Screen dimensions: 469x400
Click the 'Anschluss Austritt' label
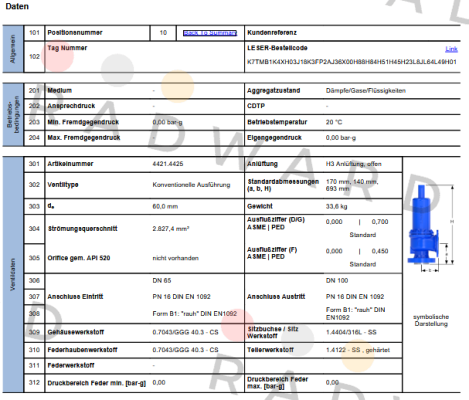[x=276, y=297]
